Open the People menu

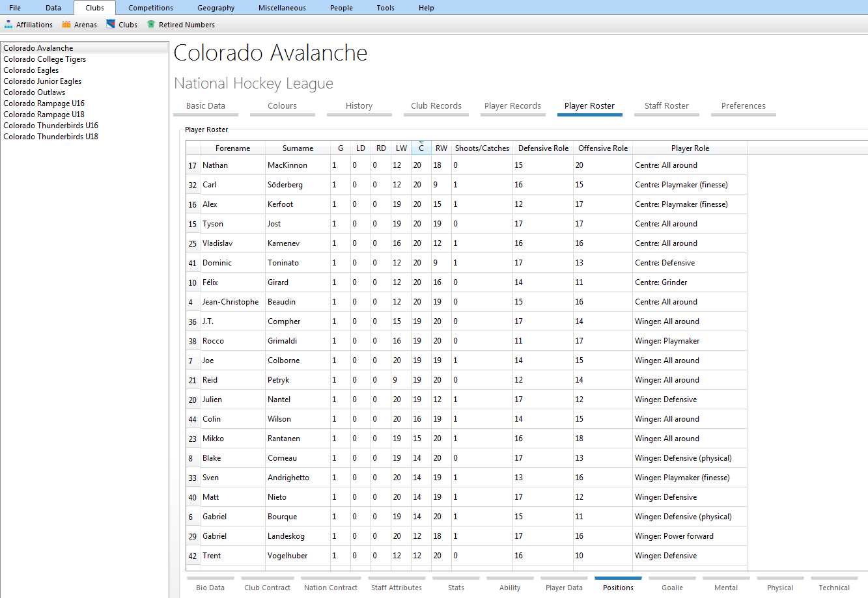341,8
